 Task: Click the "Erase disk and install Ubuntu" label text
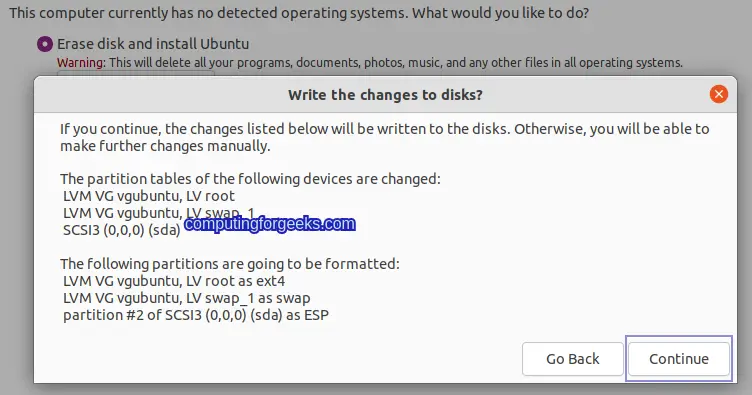point(153,44)
